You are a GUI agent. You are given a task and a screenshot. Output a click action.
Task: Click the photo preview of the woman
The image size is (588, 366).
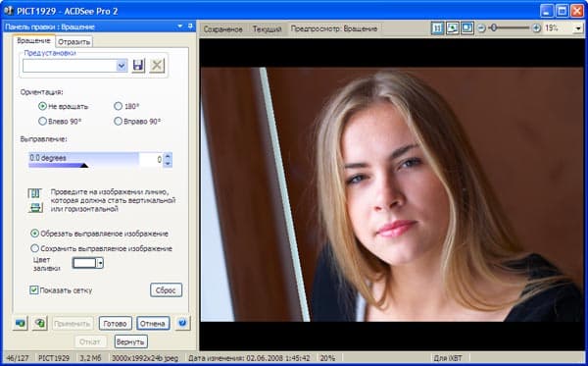click(x=392, y=194)
